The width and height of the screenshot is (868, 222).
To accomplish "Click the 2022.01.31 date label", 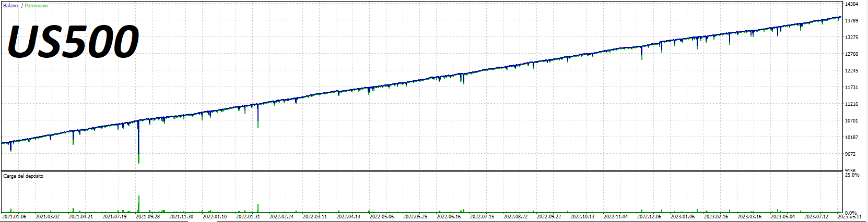I will [x=248, y=217].
